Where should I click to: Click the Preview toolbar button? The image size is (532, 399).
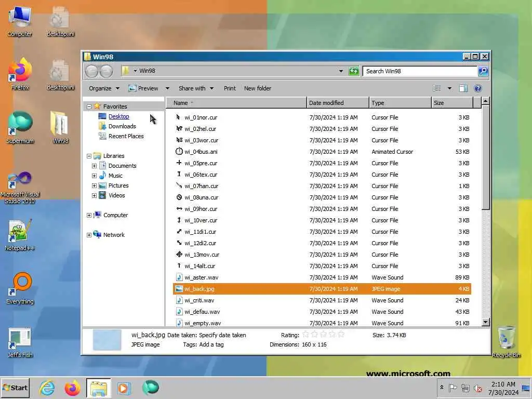pos(143,88)
